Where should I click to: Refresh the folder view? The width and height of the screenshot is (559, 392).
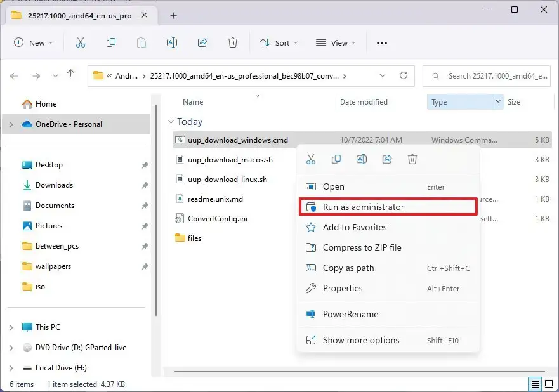[404, 75]
